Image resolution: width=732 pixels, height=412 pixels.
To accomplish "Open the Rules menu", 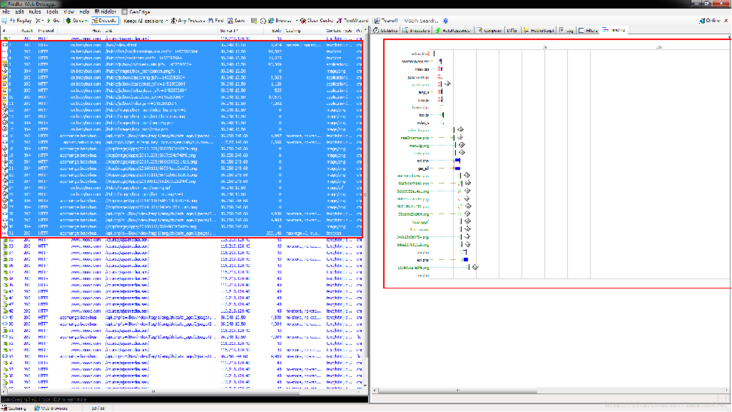I will 35,12.
